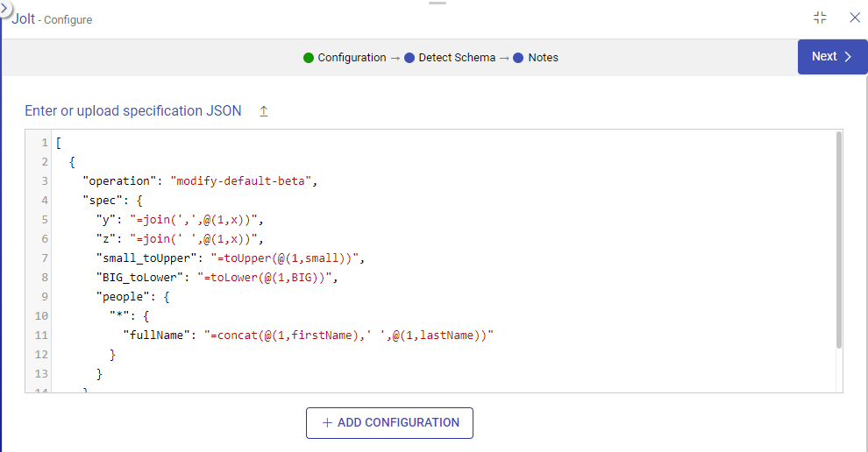Image resolution: width=868 pixels, height=452 pixels.
Task: Close the Jolt Configure dialog
Action: coord(855,18)
